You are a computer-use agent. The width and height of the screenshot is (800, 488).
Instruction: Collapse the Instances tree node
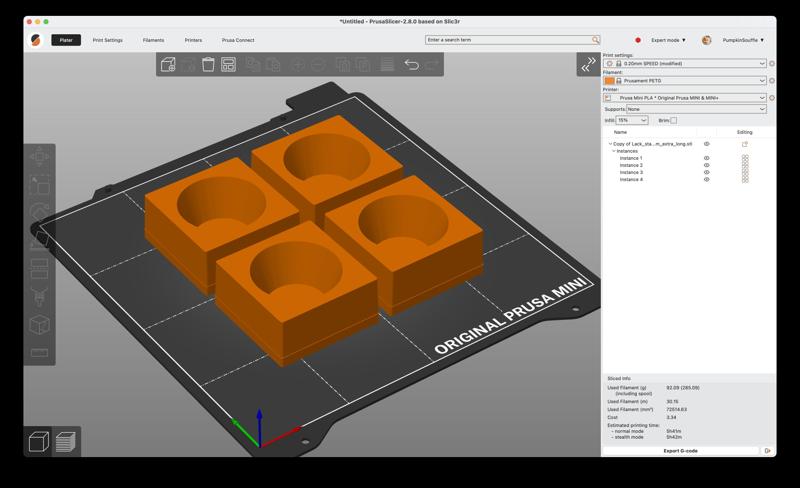coord(614,151)
